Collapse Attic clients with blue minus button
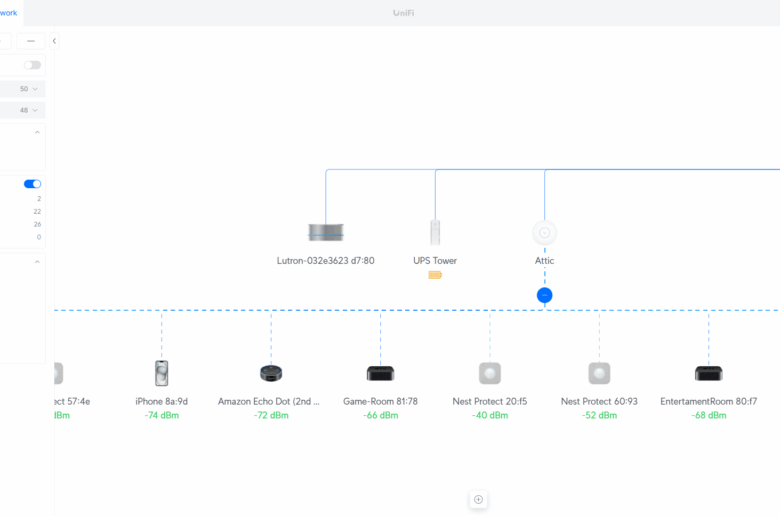Screen dimensions: 780x516 click(x=544, y=295)
